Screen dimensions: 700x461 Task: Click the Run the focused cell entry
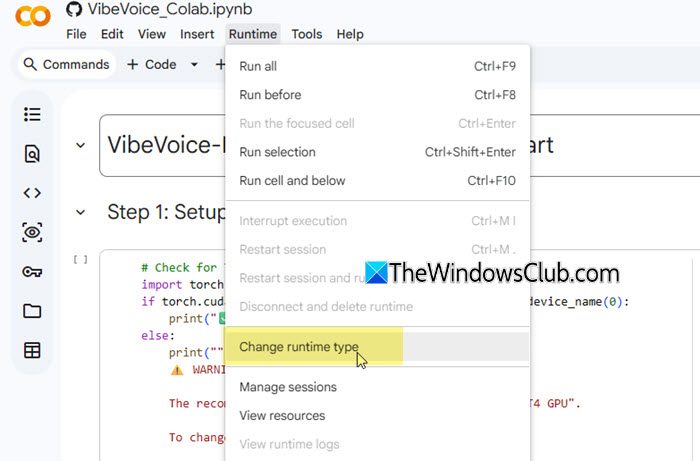[x=378, y=124]
